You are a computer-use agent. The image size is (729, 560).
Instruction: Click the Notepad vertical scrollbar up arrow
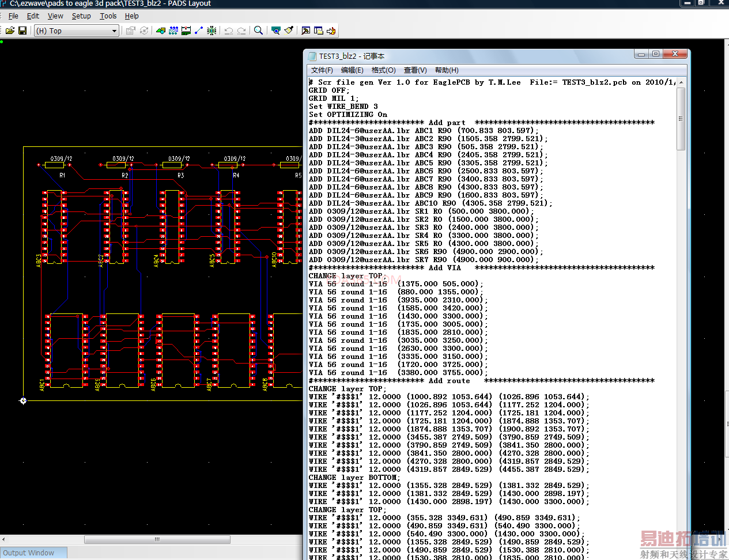[681, 82]
